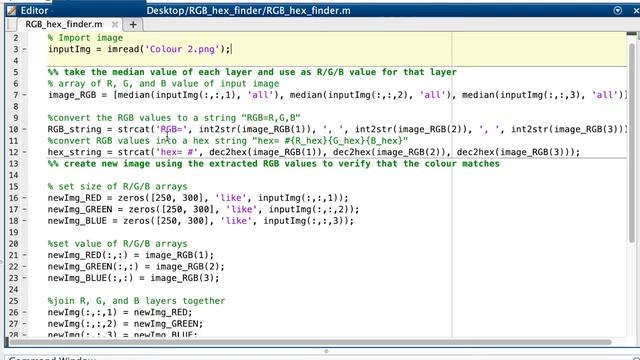This screenshot has width=640, height=360.
Task: Click 'newImg(:,:,1) = newImg_RED;' line
Action: pyautogui.click(x=120, y=312)
